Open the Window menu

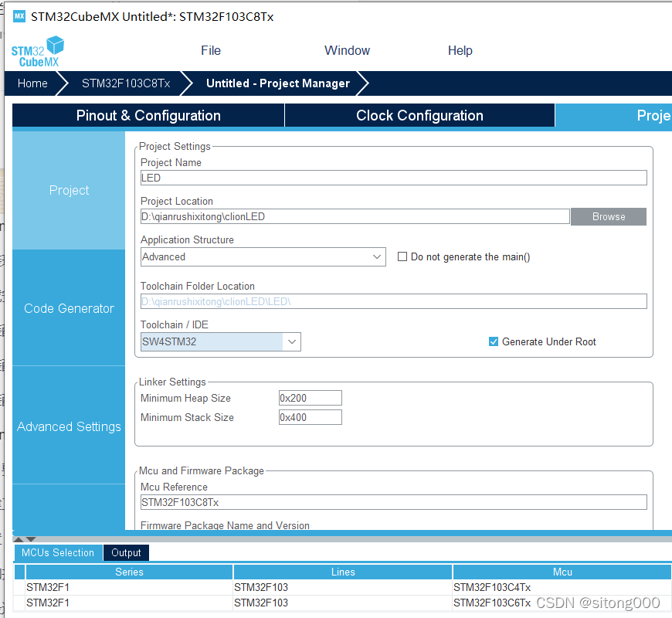click(347, 50)
